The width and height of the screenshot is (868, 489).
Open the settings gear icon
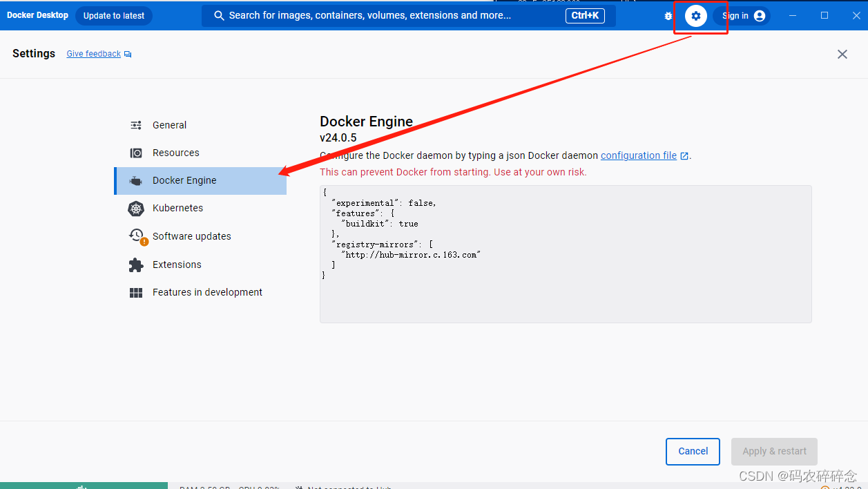tap(695, 16)
